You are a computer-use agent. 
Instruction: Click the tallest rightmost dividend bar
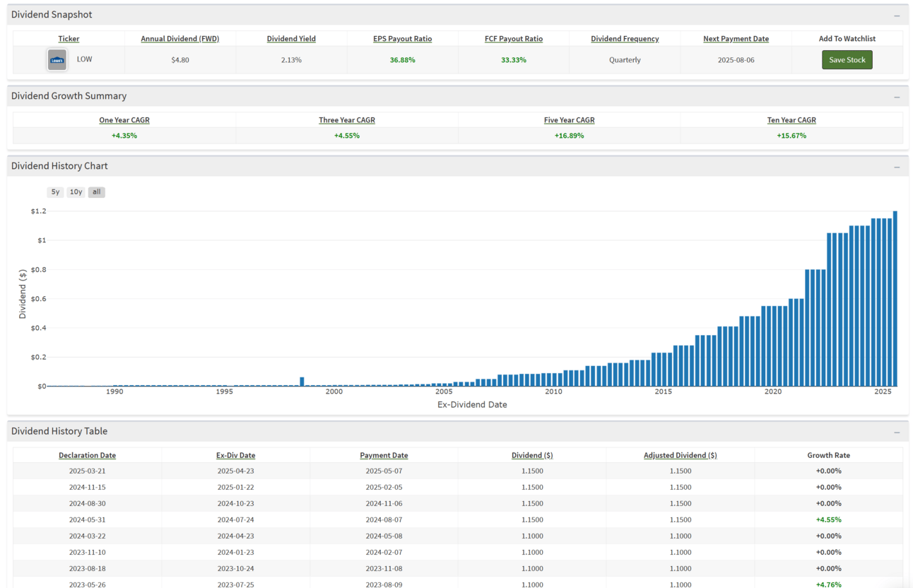click(895, 298)
